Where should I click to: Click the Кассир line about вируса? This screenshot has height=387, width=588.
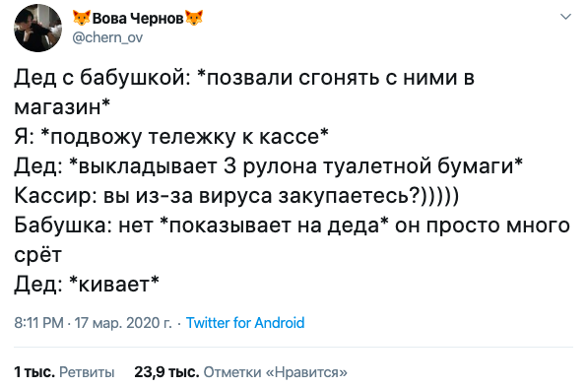(236, 196)
